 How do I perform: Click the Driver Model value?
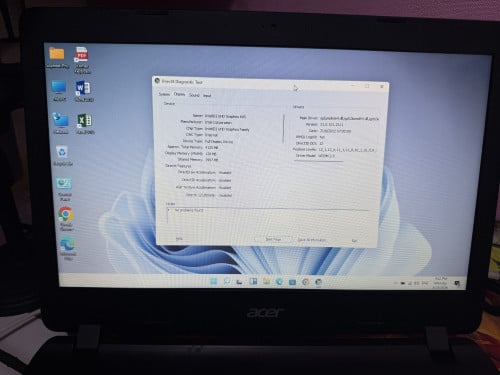[x=327, y=156]
